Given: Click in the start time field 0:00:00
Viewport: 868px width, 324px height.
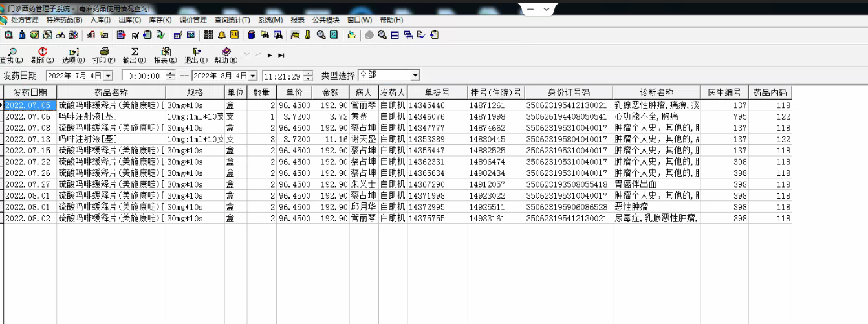Looking at the screenshot, I should (144, 76).
